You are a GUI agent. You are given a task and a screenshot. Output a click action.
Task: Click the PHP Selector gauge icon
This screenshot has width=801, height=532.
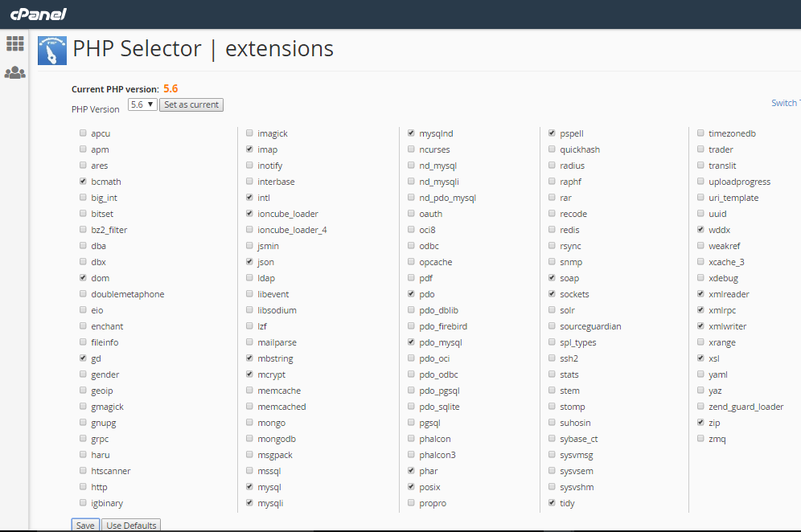tap(52, 50)
